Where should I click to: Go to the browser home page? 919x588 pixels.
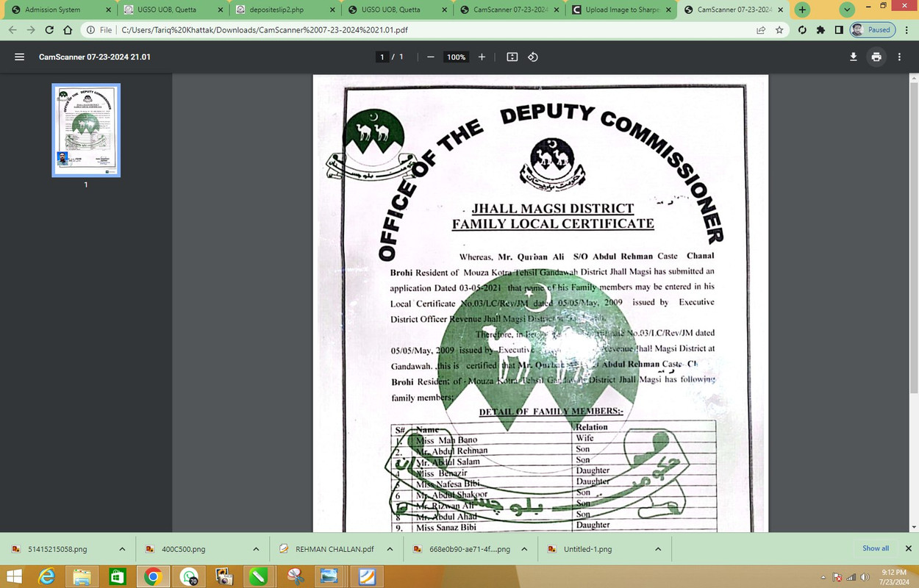[x=68, y=30]
